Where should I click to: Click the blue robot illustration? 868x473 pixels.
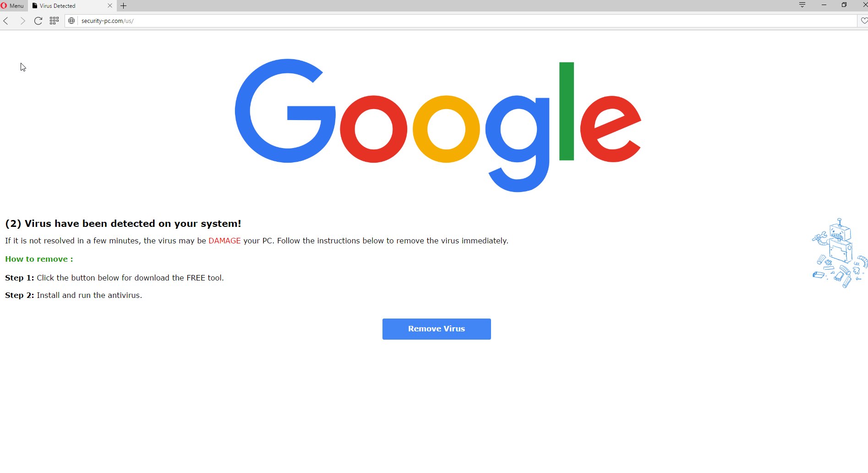coord(840,253)
